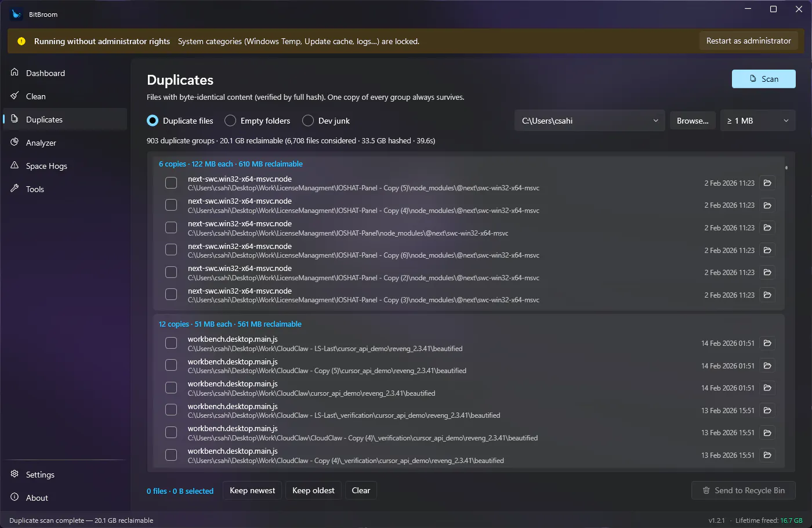The width and height of the screenshot is (812, 528).
Task: Check workbench.desktop.main.js in CloudClaw\cursor_api_demo
Action: [x=171, y=388]
